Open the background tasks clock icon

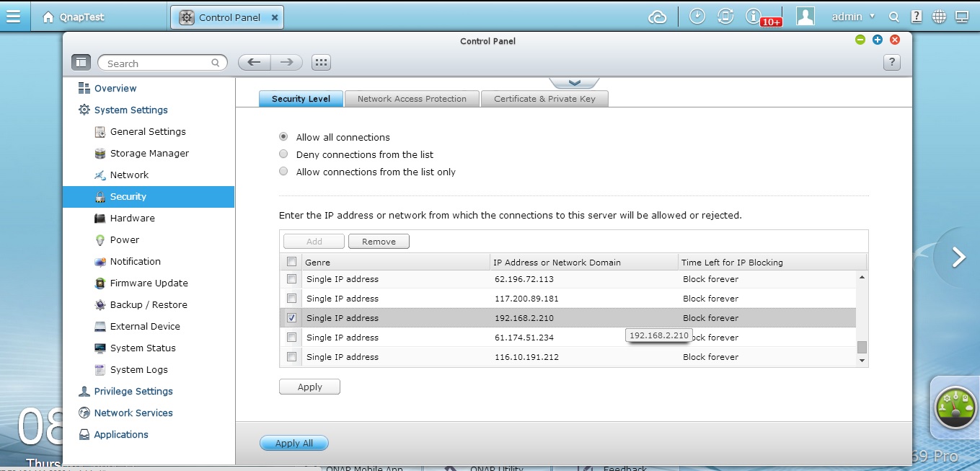pyautogui.click(x=697, y=14)
